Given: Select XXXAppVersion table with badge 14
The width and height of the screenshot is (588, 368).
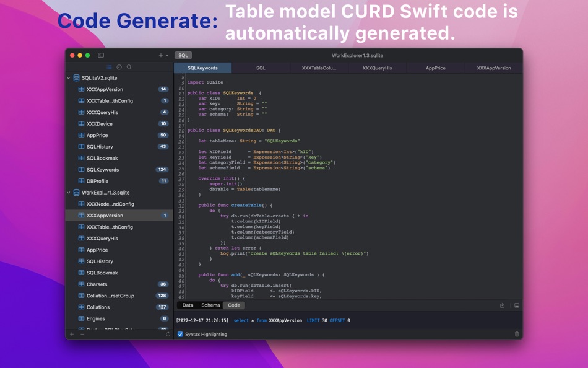Looking at the screenshot, I should point(119,89).
